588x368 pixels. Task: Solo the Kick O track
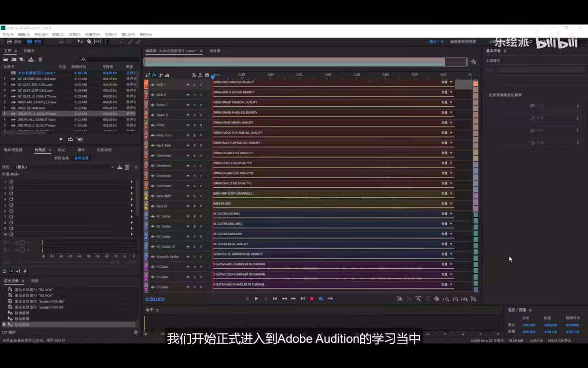tap(194, 95)
